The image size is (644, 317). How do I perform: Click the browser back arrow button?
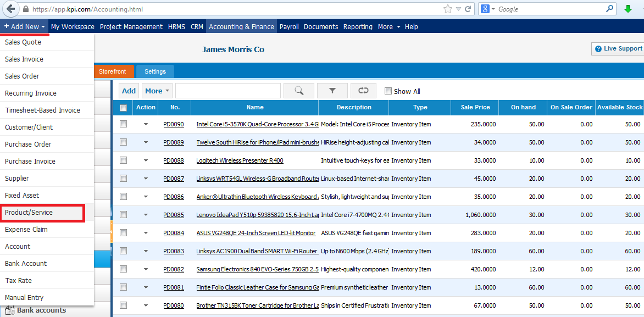(x=10, y=9)
